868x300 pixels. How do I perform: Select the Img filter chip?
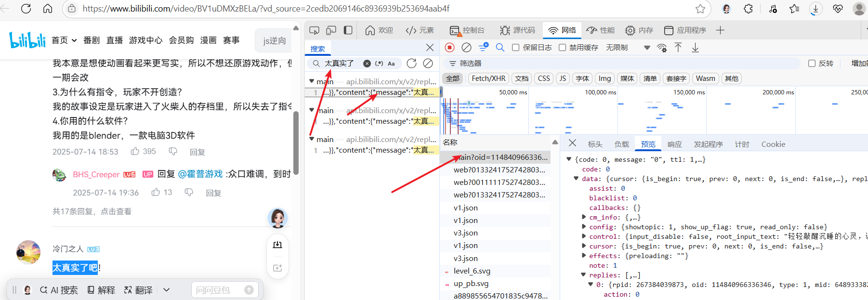pos(605,78)
